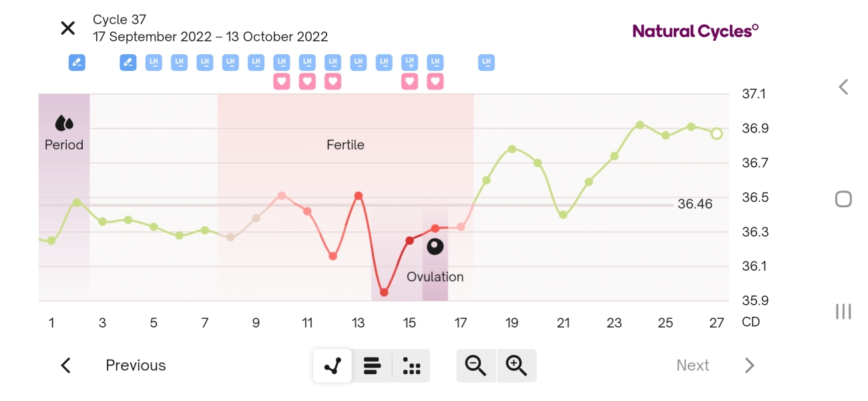Image resolution: width=868 pixels, height=401 pixels.
Task: Click the last LH test icon above day 17
Action: pos(485,62)
